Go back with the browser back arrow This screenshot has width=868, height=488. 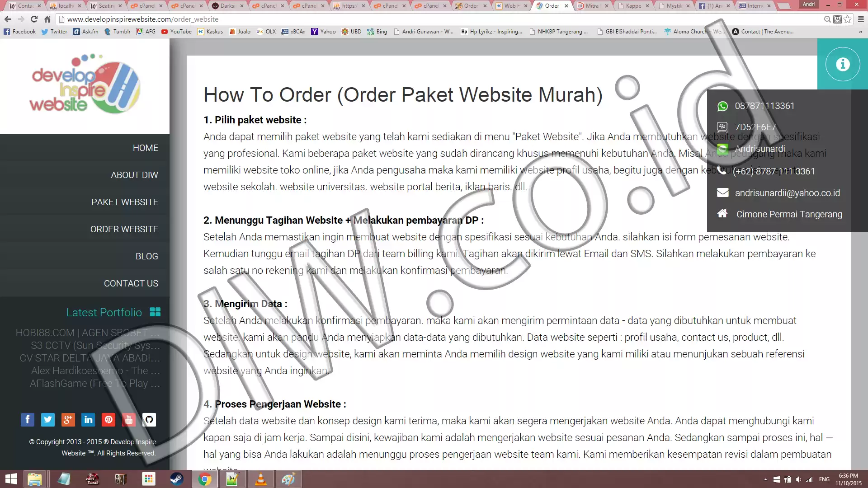coord(8,19)
